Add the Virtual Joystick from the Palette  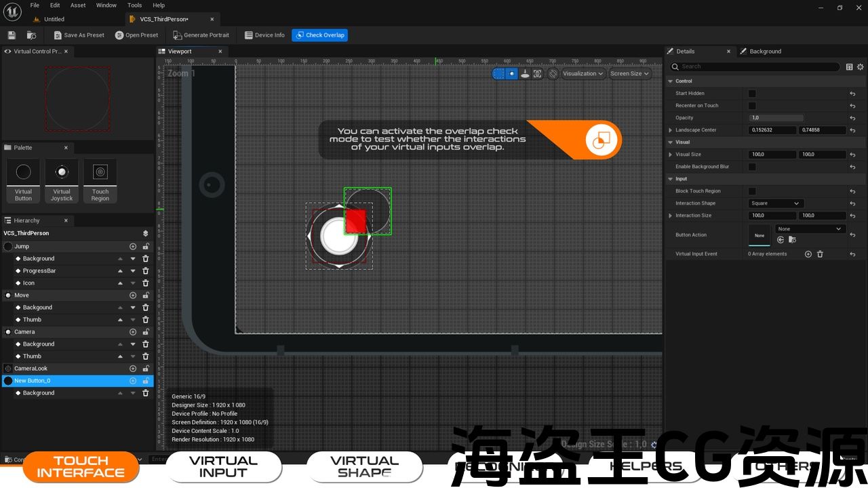[x=62, y=180]
